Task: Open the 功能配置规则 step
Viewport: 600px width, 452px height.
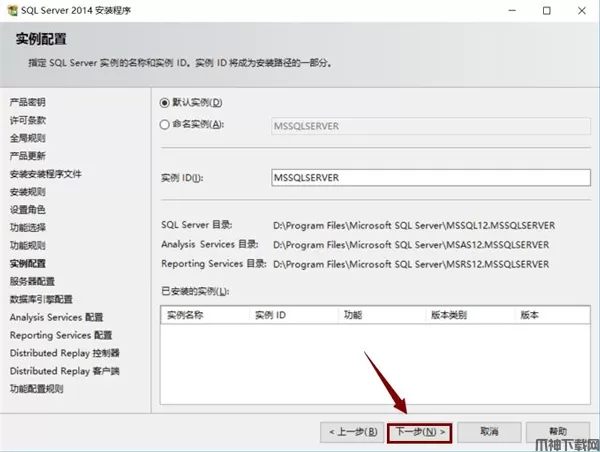Action: coord(36,389)
